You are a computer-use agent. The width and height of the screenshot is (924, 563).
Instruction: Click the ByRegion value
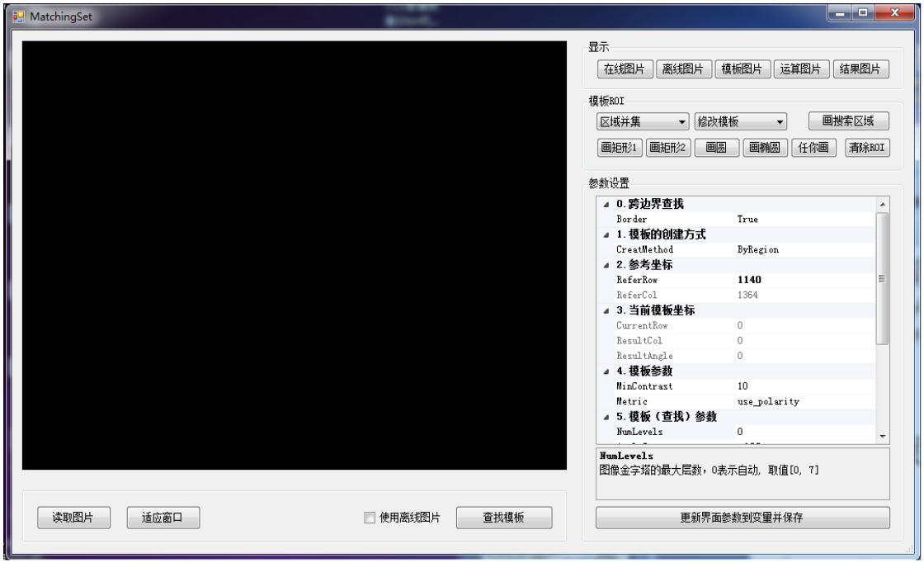pos(758,250)
